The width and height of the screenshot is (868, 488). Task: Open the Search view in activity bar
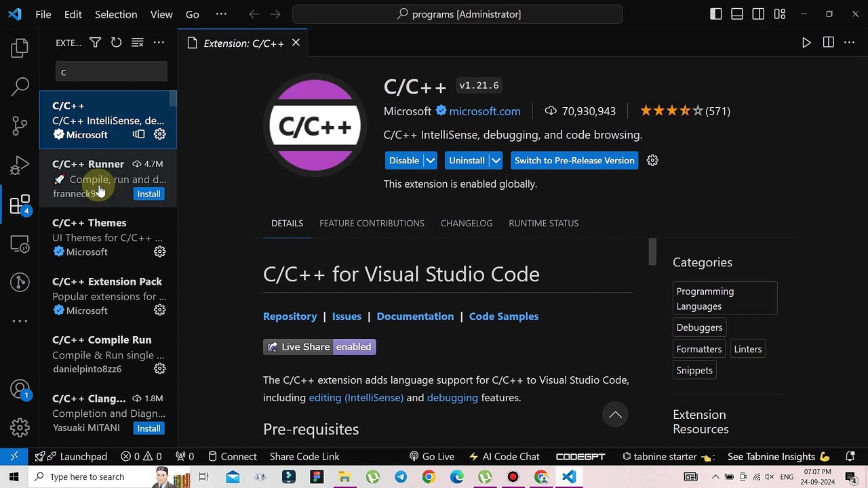click(20, 86)
